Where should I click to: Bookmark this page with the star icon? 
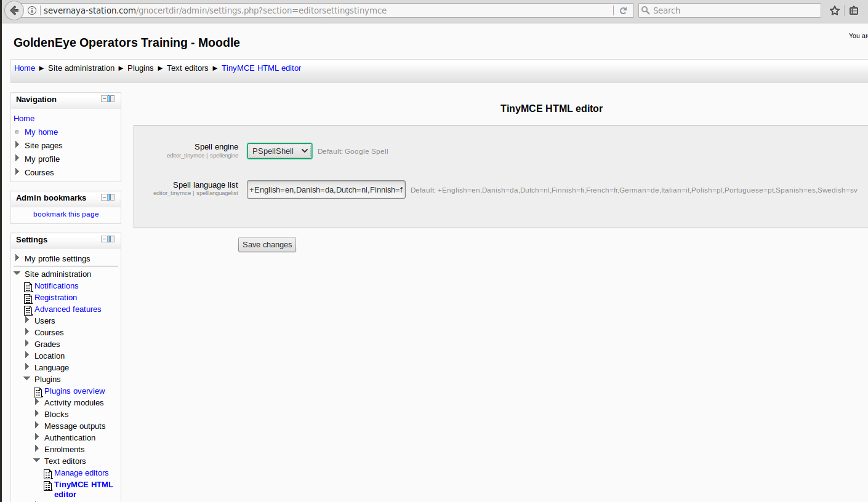(835, 10)
